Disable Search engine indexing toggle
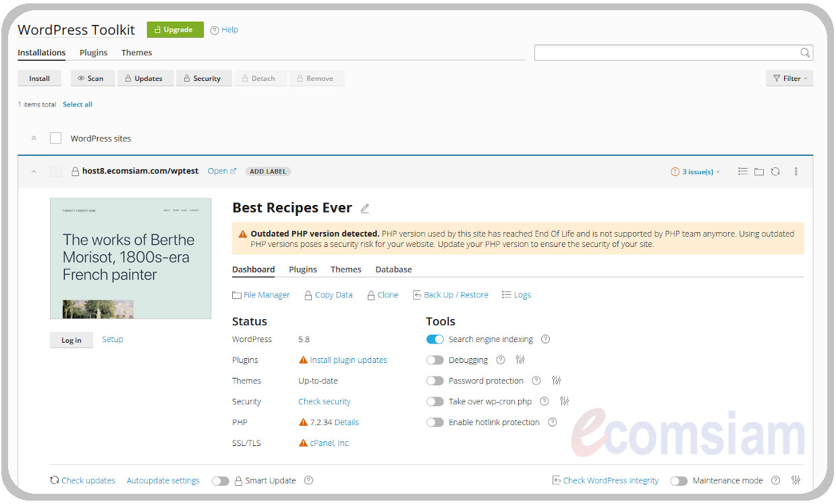This screenshot has width=836, height=504. coord(435,339)
